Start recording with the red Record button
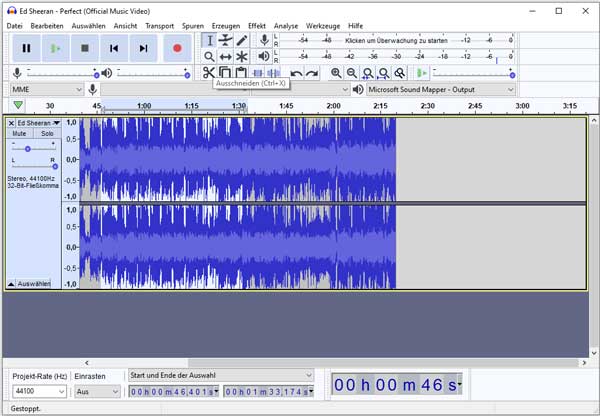The image size is (600, 416). click(x=177, y=48)
